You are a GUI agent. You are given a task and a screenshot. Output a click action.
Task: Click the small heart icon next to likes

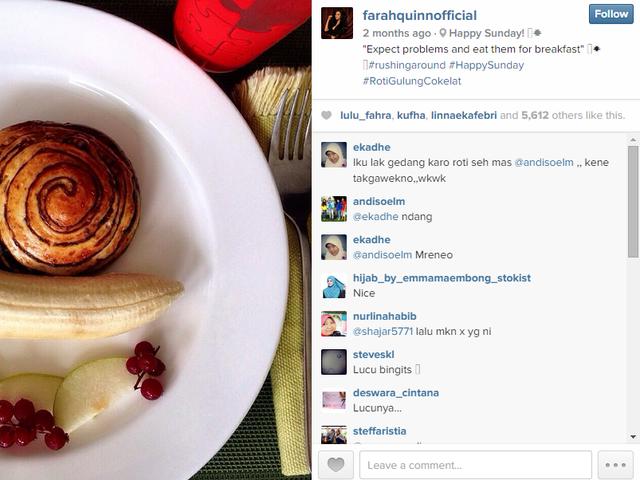pyautogui.click(x=326, y=115)
